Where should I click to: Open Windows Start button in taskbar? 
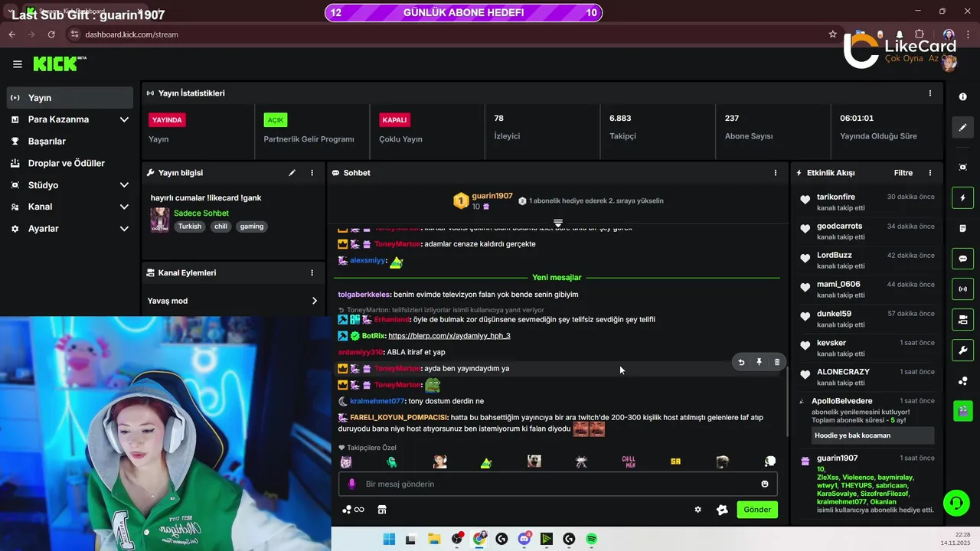click(389, 539)
